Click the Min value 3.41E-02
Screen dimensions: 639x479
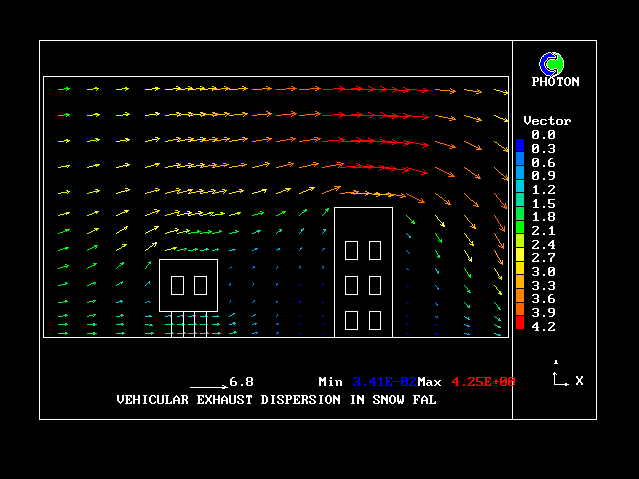pyautogui.click(x=381, y=382)
